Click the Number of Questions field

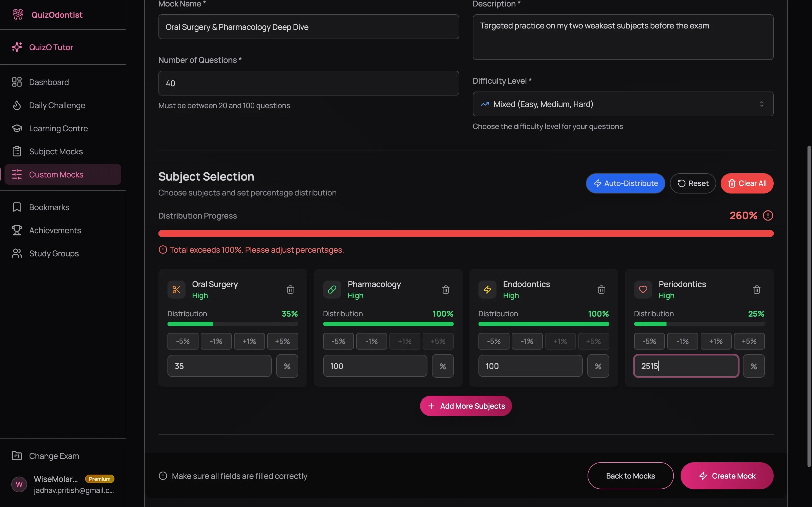(308, 83)
